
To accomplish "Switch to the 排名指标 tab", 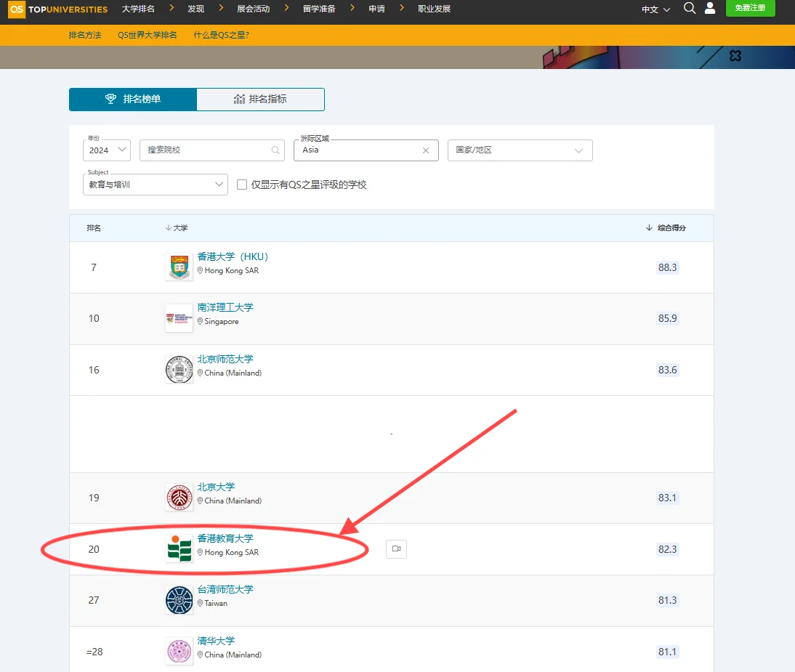I will click(260, 99).
